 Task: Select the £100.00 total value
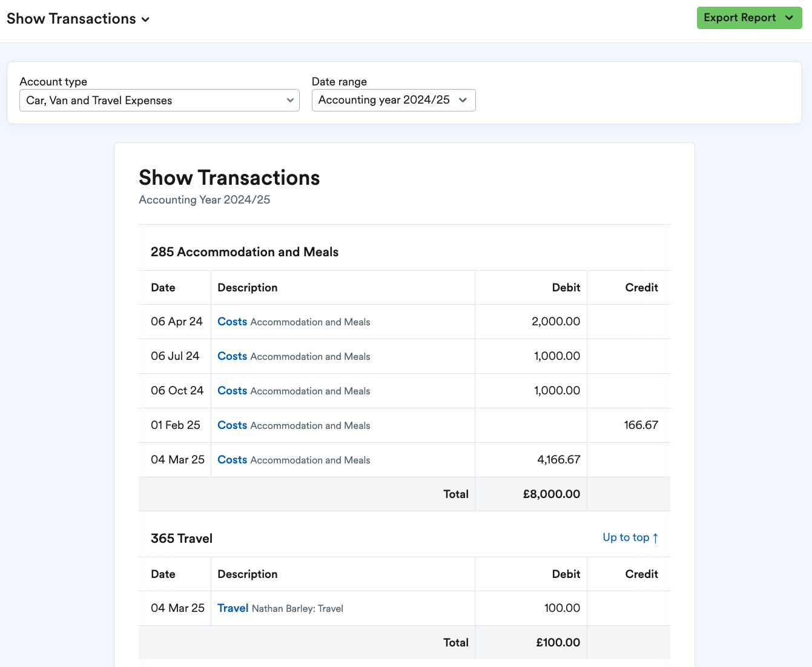coord(558,643)
